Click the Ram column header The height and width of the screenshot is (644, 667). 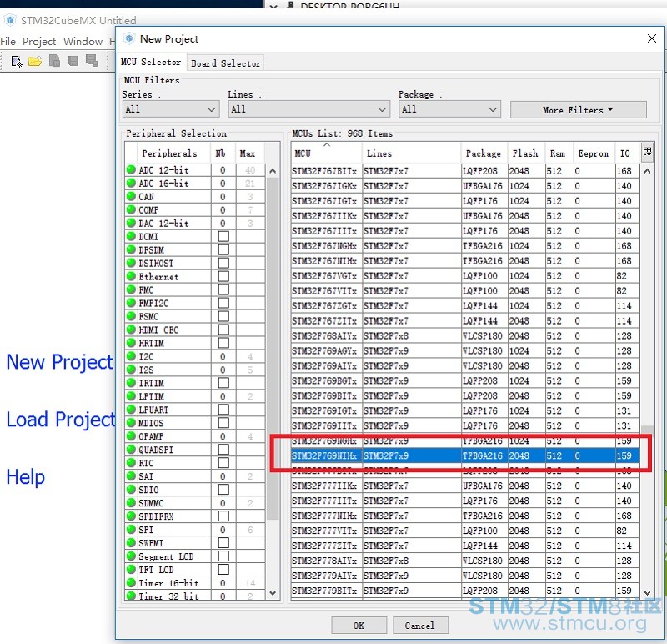coord(559,153)
